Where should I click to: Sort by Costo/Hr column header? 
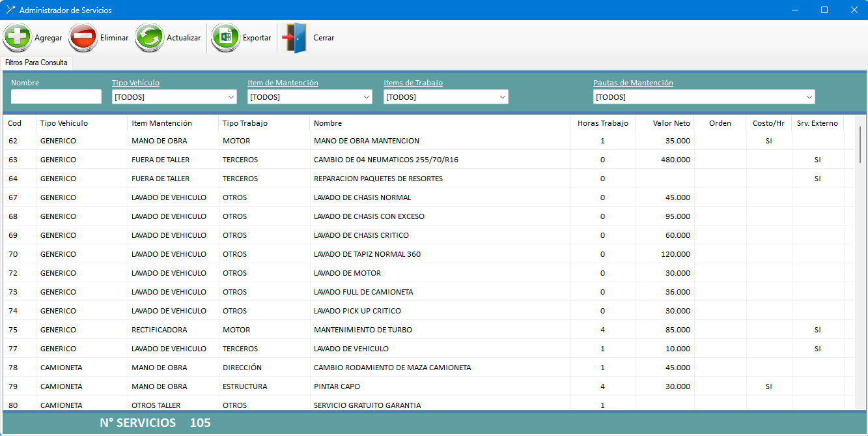[x=769, y=123]
